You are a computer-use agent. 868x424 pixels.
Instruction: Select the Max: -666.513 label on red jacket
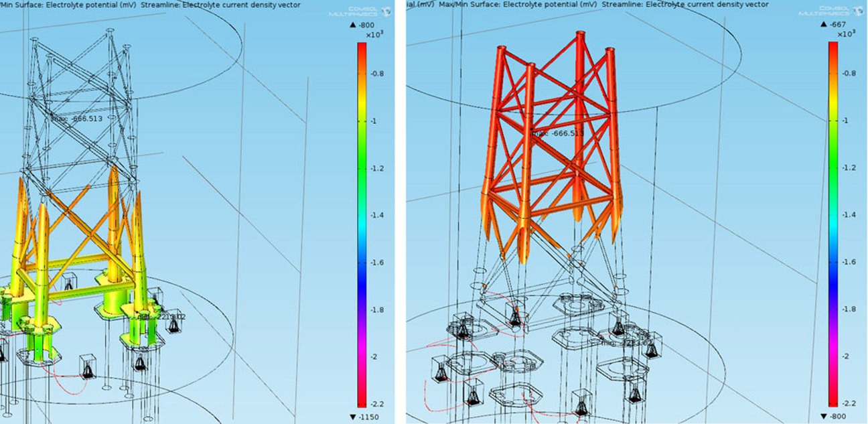point(557,133)
